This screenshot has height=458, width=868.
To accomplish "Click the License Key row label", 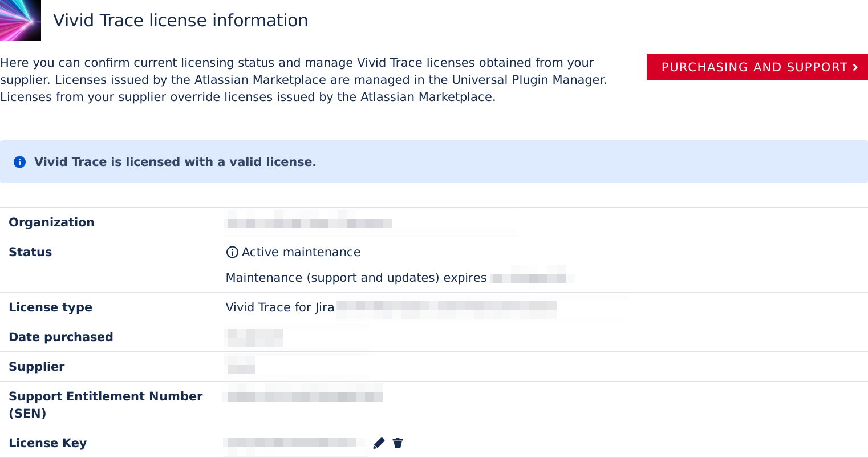I will click(47, 443).
